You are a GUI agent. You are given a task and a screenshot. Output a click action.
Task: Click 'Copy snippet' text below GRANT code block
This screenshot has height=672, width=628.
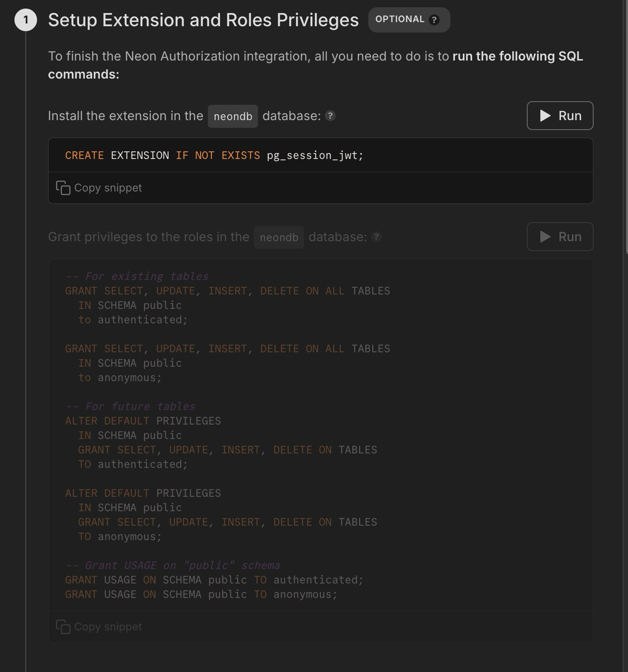click(108, 627)
